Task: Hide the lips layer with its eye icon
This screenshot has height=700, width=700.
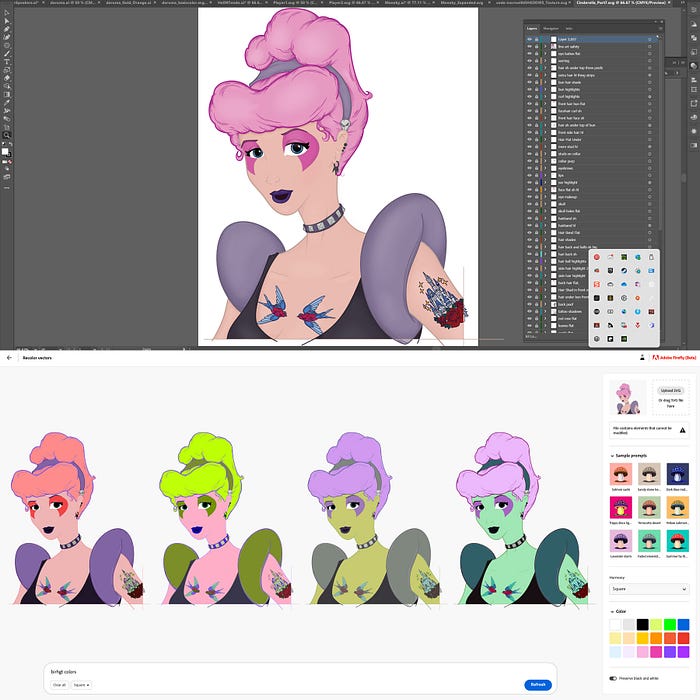Action: click(x=529, y=175)
